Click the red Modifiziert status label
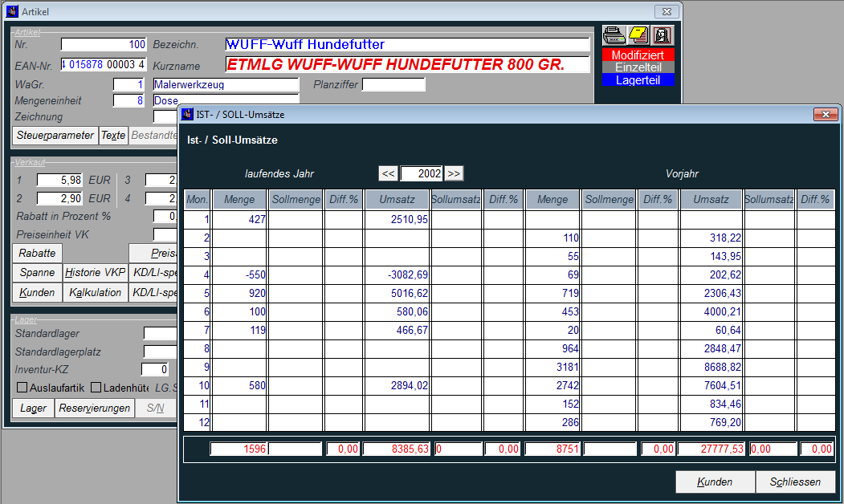Viewport: 844px width, 504px height. (x=638, y=55)
